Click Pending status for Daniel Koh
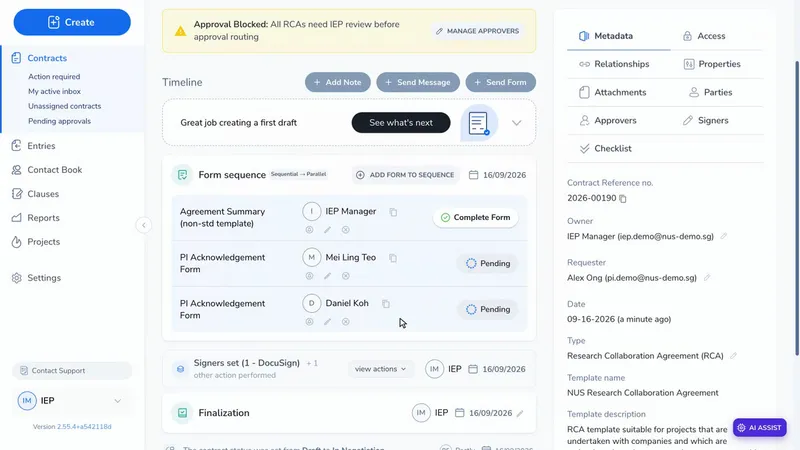The width and height of the screenshot is (800, 450). 488,309
